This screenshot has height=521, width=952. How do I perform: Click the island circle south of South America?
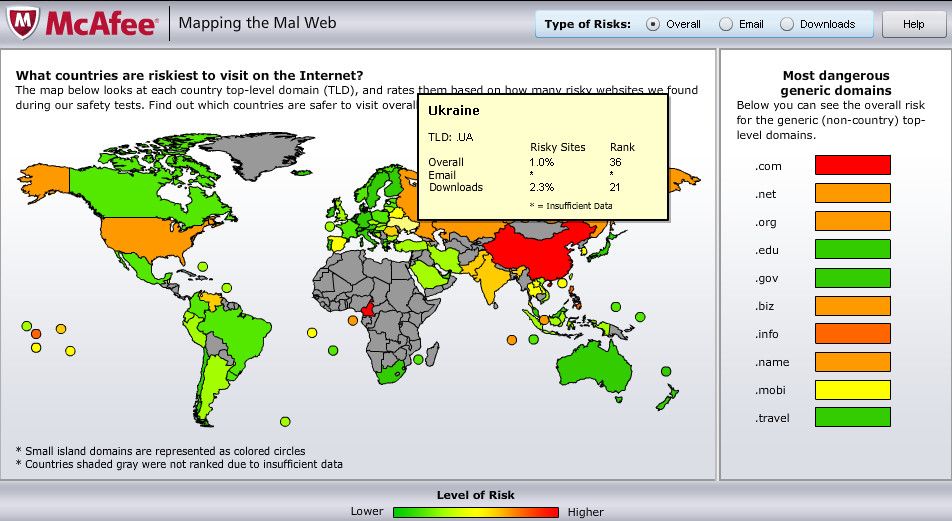tap(285, 421)
